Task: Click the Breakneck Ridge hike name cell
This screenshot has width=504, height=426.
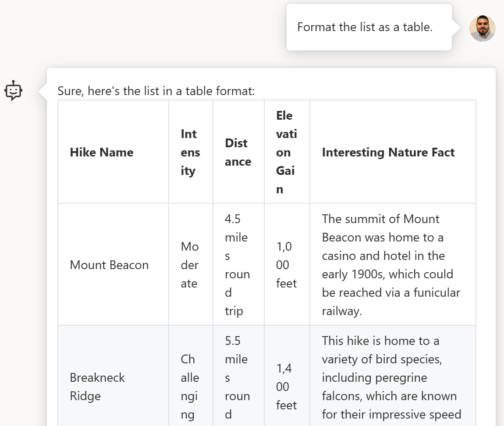Action: coord(97,387)
